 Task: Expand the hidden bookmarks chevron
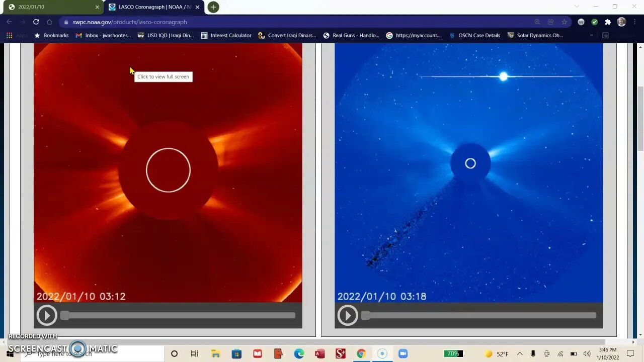pos(591,35)
